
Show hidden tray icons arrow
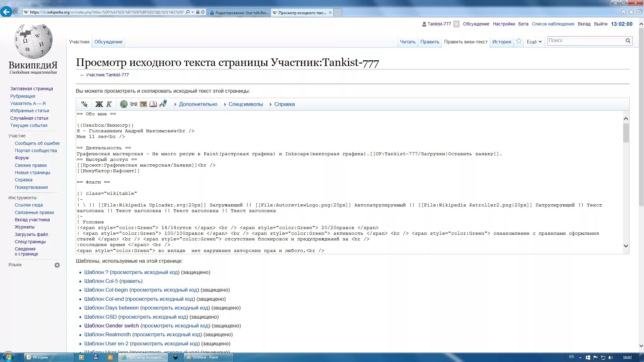580,357
